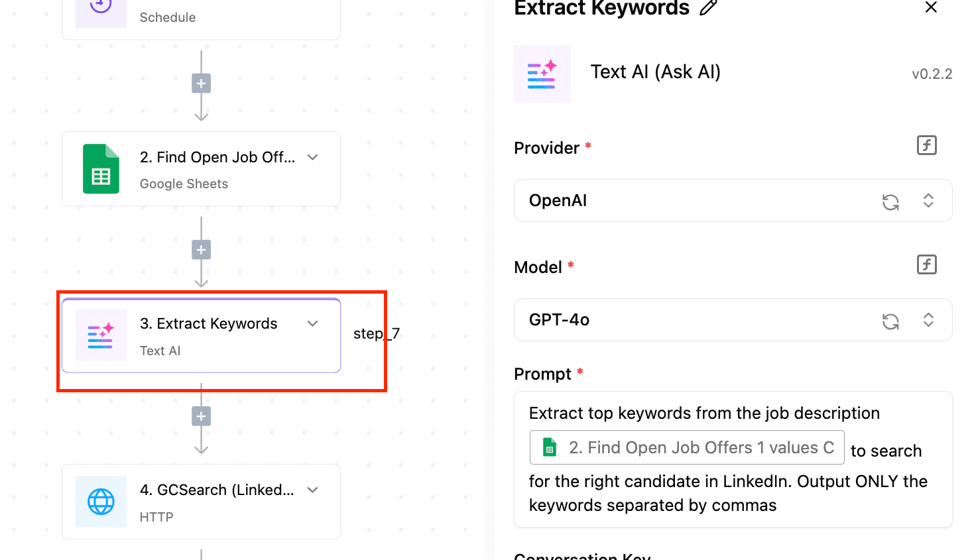Insert a step after Extract Keywords

tap(201, 416)
